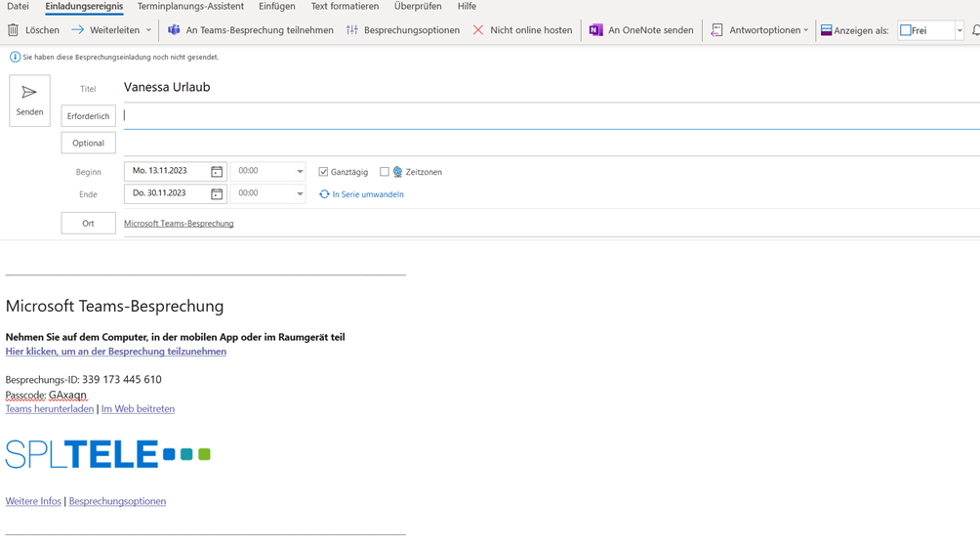The image size is (980, 546).
Task: Click Besprechungsoptionen link in message body
Action: pos(117,501)
